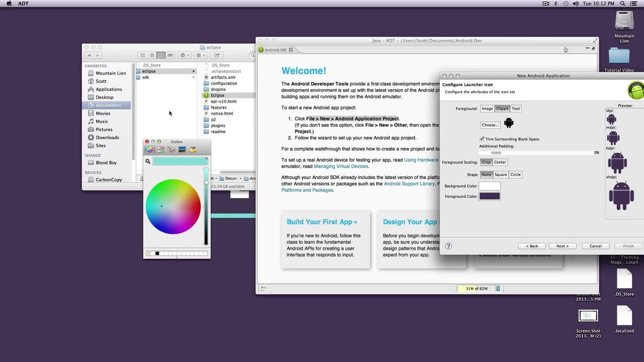
Task: Click the Finder forward arrow
Action: pyautogui.click(x=98, y=55)
